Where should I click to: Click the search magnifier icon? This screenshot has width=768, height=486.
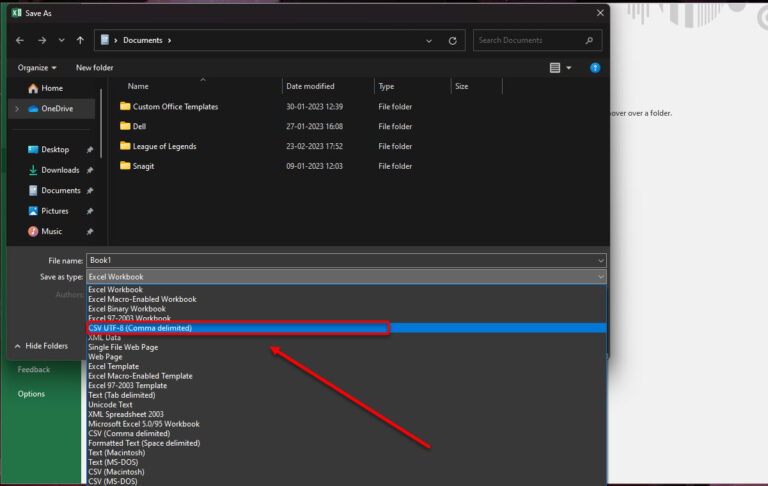589,40
